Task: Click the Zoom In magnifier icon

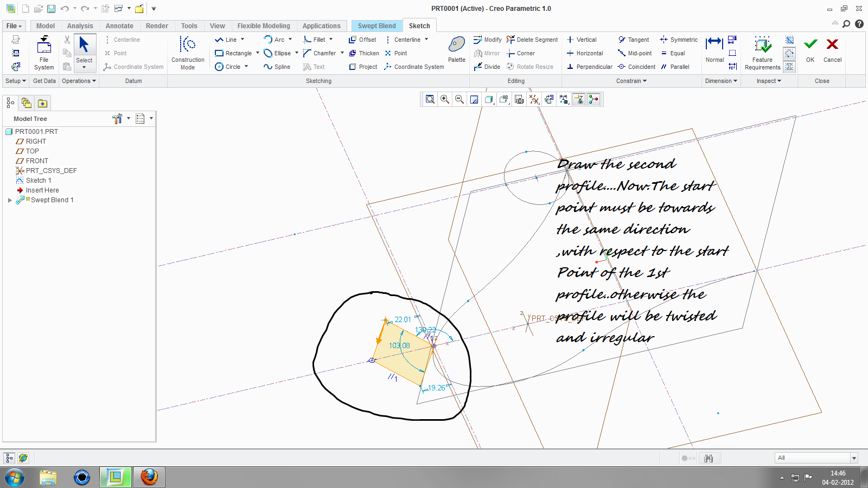Action: 445,99
